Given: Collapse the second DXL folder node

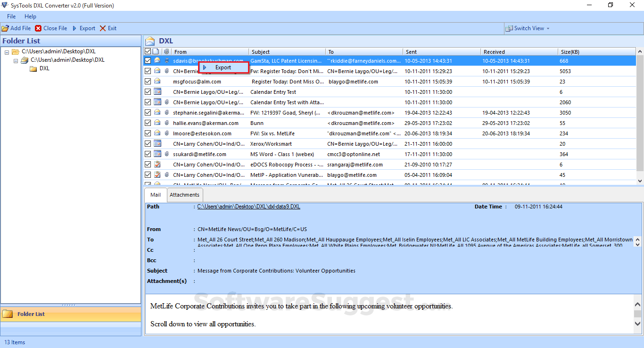Looking at the screenshot, I should coord(16,60).
